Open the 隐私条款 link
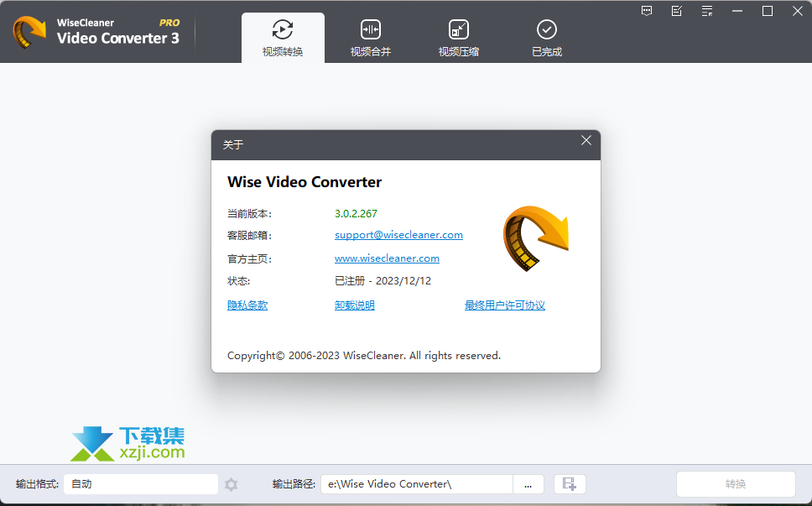The height and width of the screenshot is (506, 812). pos(247,305)
